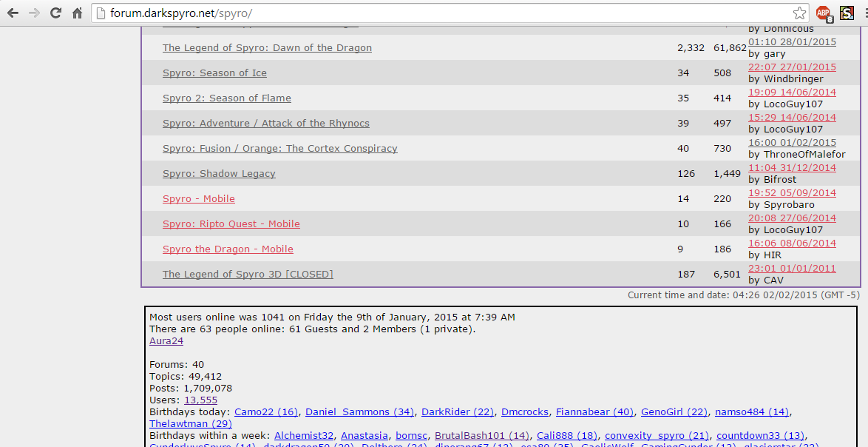
Task: Click the 'Topics: 49,412' statistic
Action: pyautogui.click(x=186, y=377)
